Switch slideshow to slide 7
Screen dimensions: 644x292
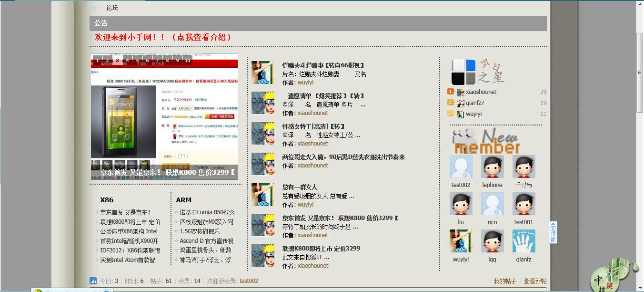pos(158,61)
